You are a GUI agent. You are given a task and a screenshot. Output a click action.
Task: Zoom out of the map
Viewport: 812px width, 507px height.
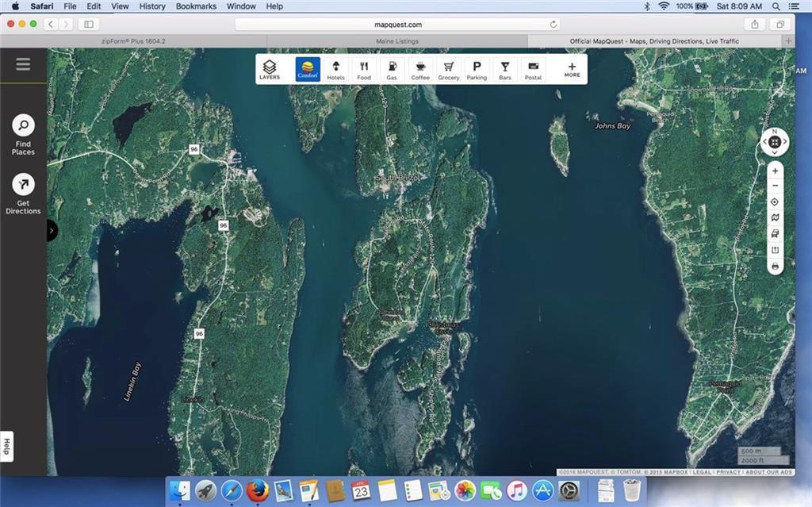pos(775,186)
